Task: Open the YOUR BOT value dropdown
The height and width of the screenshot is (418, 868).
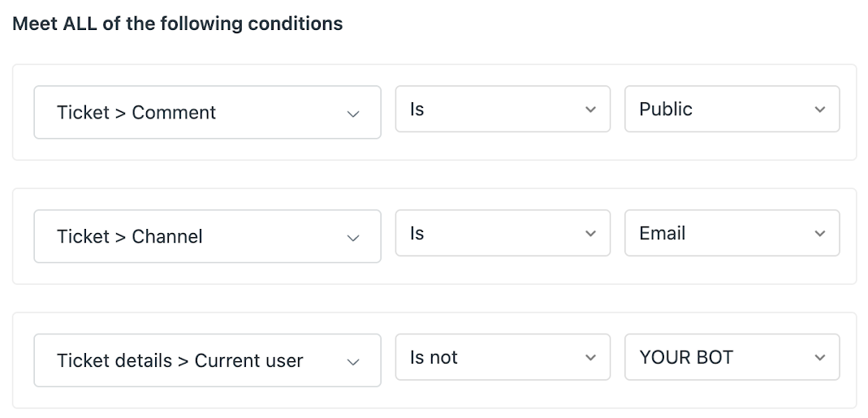Action: click(731, 357)
